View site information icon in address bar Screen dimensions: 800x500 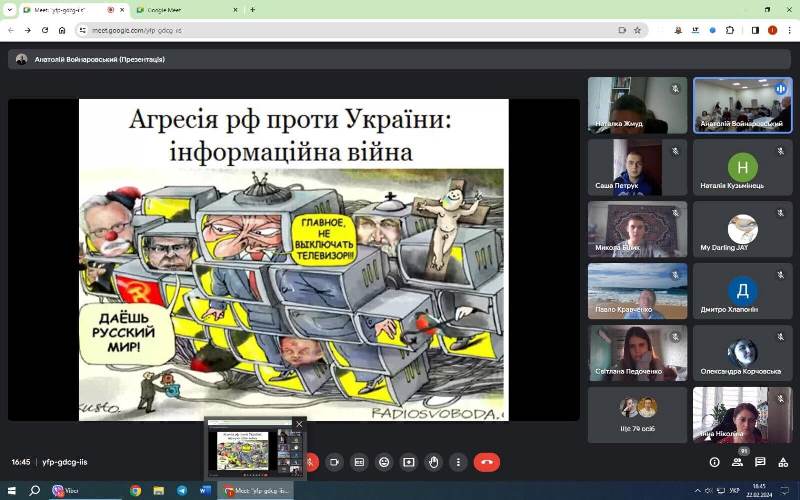[x=83, y=31]
